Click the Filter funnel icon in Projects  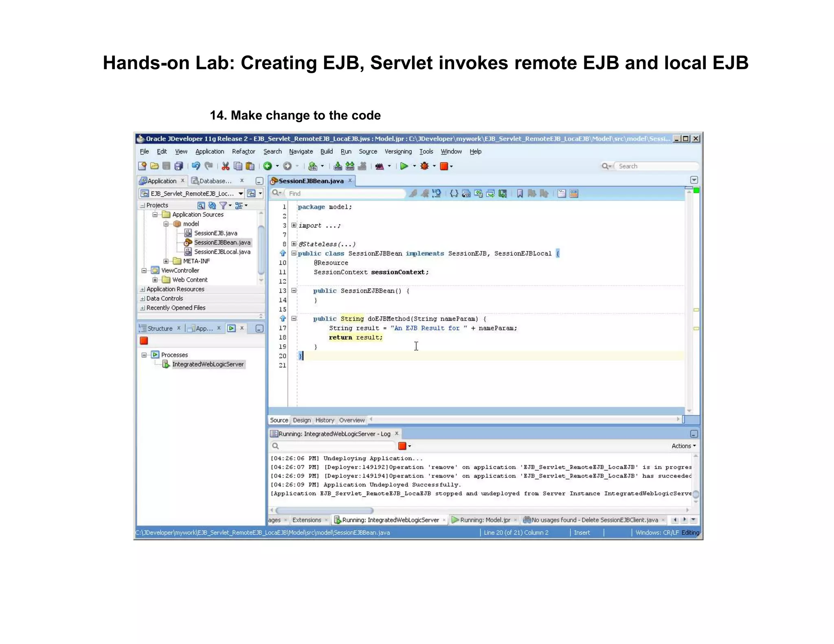point(223,206)
